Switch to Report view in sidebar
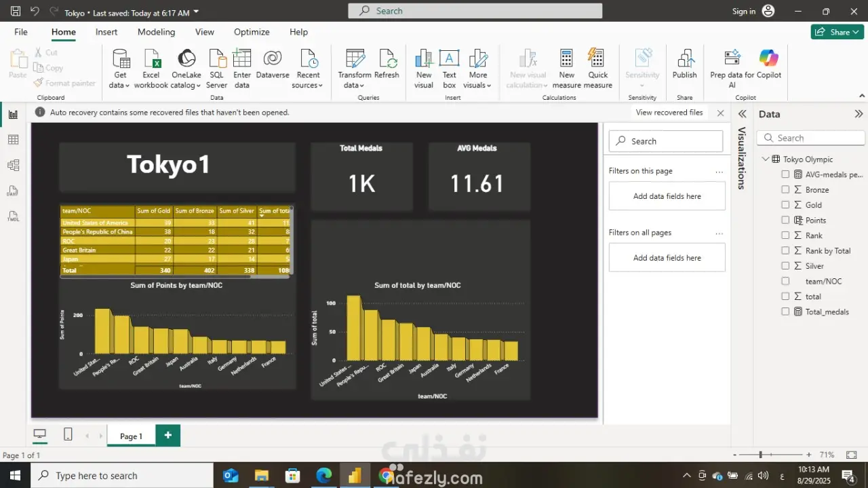868x488 pixels. [13, 114]
